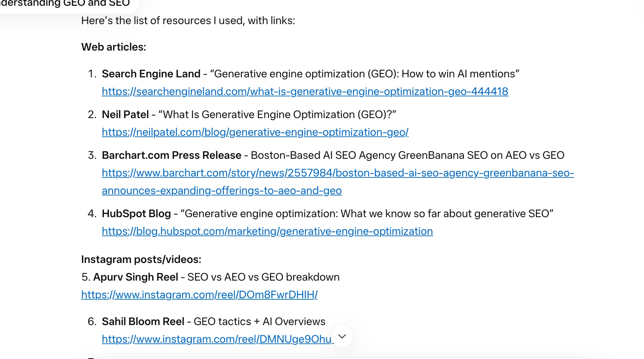This screenshot has height=359, width=644.
Task: Open the Sahil Bloom Instagram reel link
Action: [x=218, y=339]
